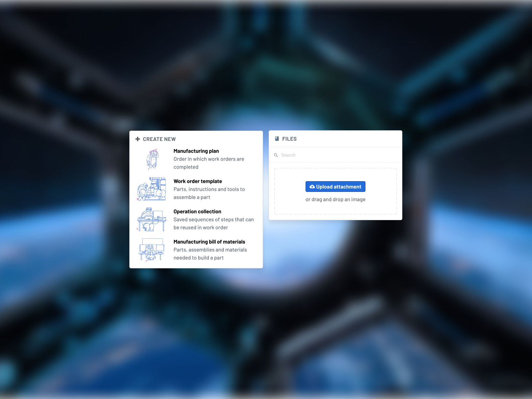Open Manufacturing plan creation
532x399 pixels.
coord(196,151)
